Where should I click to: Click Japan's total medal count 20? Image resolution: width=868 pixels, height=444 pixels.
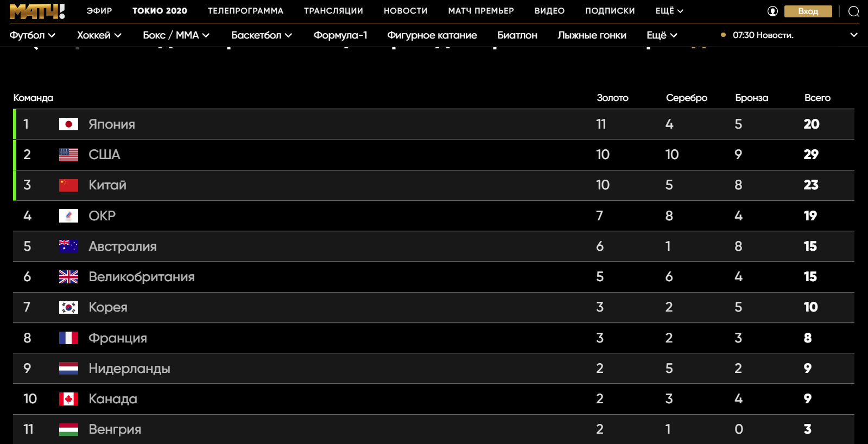(x=812, y=124)
